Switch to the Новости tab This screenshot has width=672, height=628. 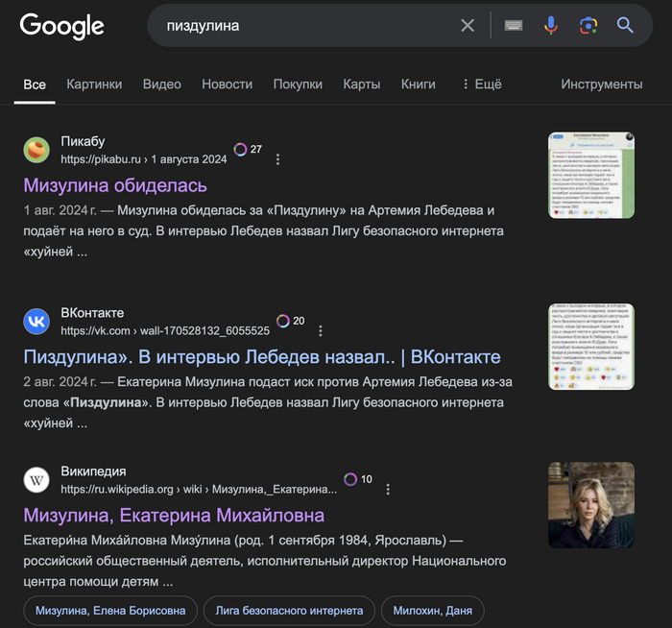[x=227, y=85]
